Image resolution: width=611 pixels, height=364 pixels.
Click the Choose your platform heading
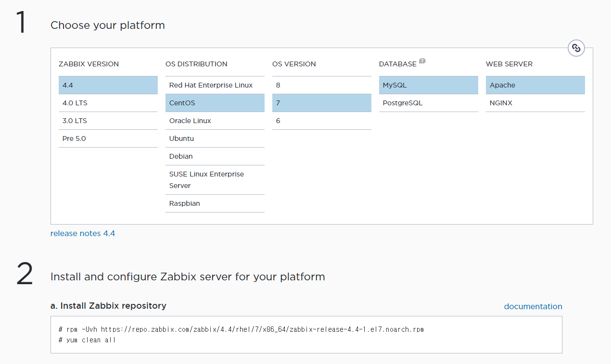(x=108, y=25)
